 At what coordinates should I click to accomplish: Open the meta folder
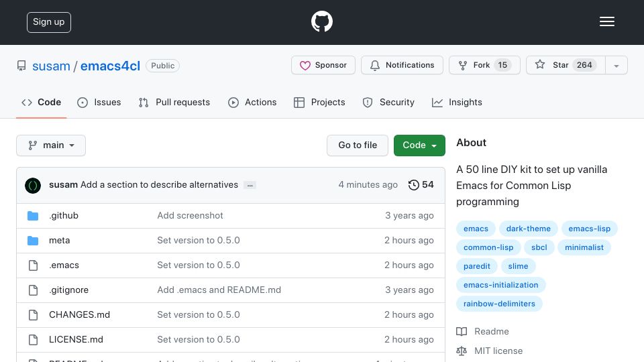[x=59, y=241]
